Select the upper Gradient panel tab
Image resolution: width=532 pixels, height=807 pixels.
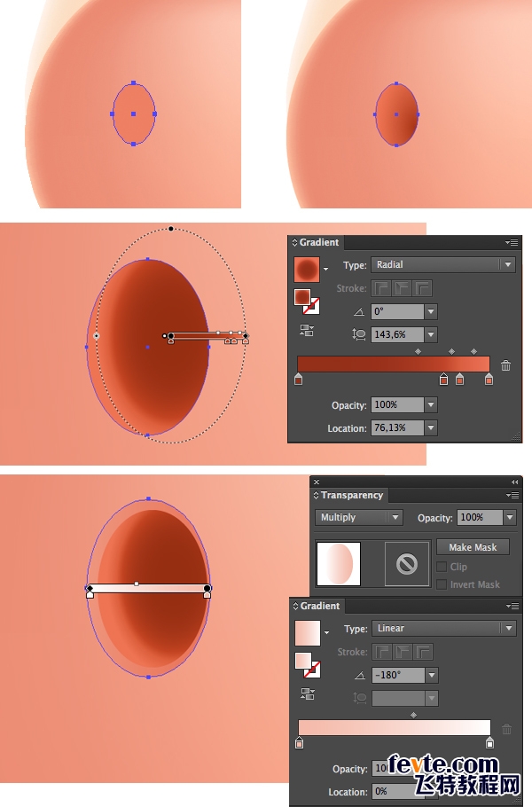tap(316, 242)
